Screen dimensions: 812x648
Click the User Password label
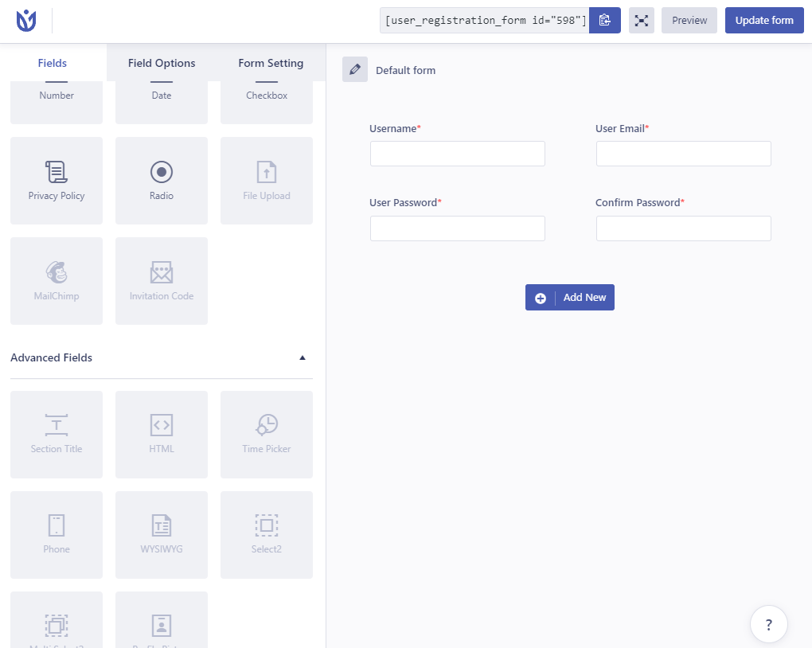point(405,202)
